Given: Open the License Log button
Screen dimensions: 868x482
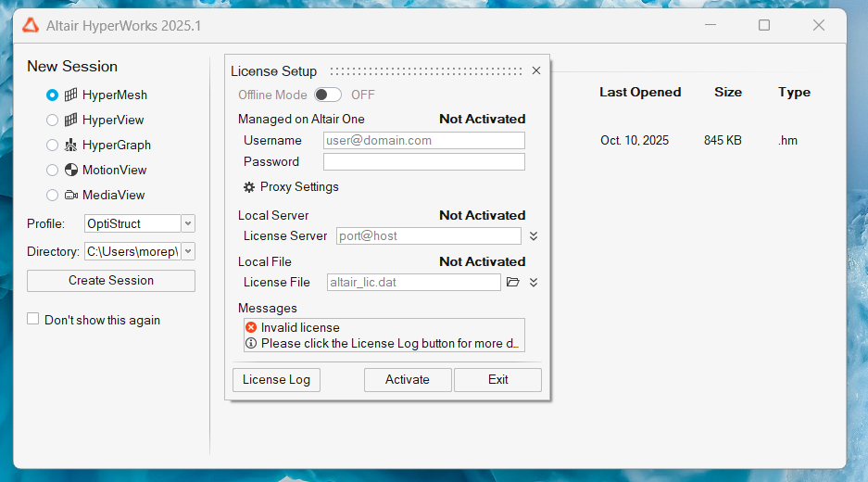Looking at the screenshot, I should click(x=276, y=380).
